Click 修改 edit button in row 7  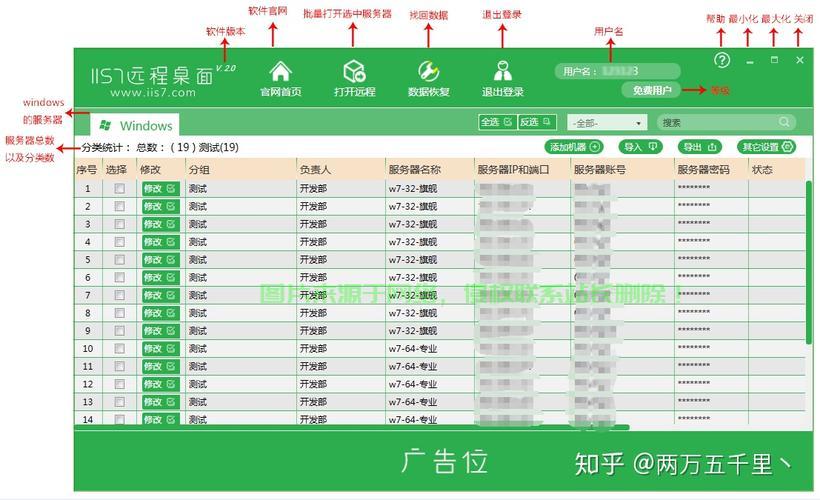(x=160, y=295)
